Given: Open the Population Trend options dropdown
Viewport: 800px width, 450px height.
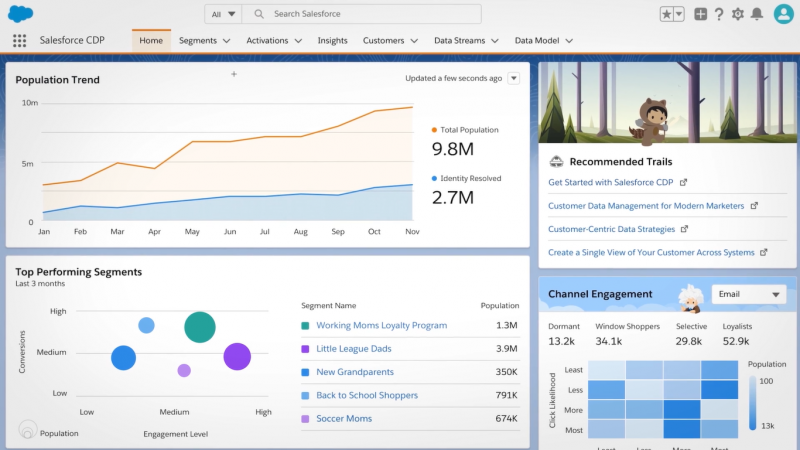Looking at the screenshot, I should coord(514,78).
